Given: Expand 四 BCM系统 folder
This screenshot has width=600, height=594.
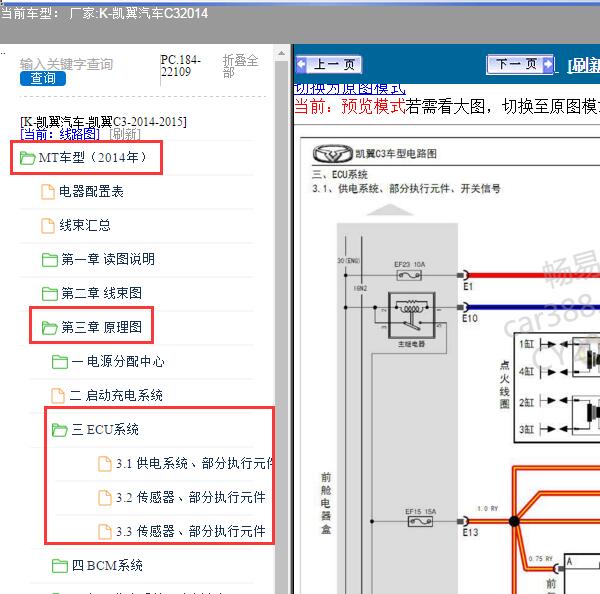Looking at the screenshot, I should coord(107,565).
